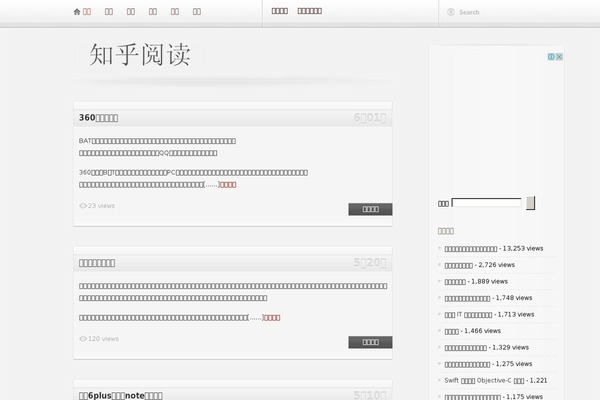Click red read-more link in 120 views post
This screenshot has height=400, width=600.
pos(272,317)
